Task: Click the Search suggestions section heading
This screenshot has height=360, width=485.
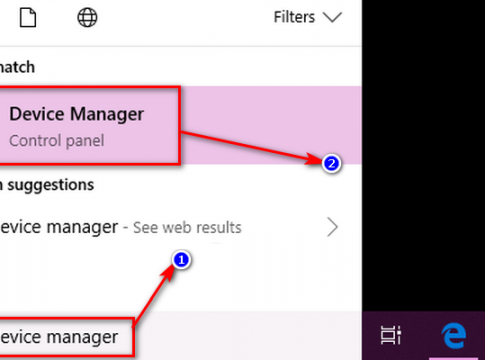Action: [47, 185]
